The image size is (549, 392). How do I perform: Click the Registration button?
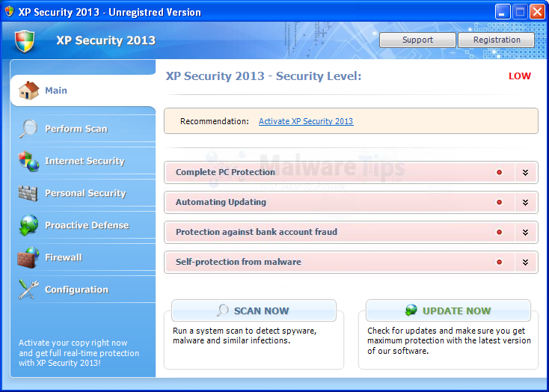(x=497, y=40)
